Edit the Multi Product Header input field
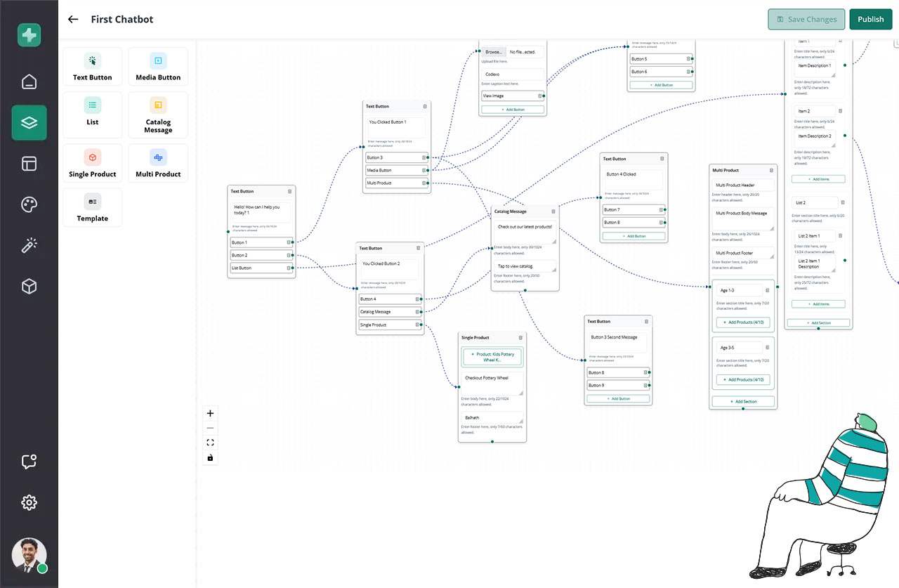This screenshot has width=899, height=588. pyautogui.click(x=743, y=185)
